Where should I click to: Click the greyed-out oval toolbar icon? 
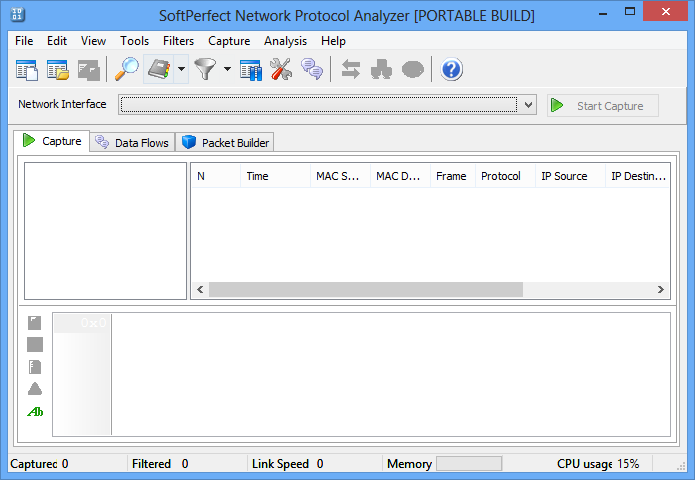(x=413, y=70)
